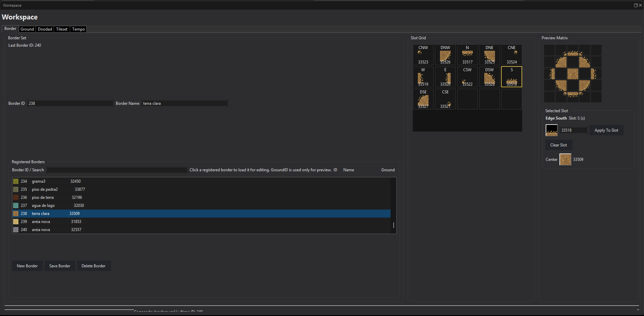
Task: Click the Save Border button
Action: (x=60, y=266)
